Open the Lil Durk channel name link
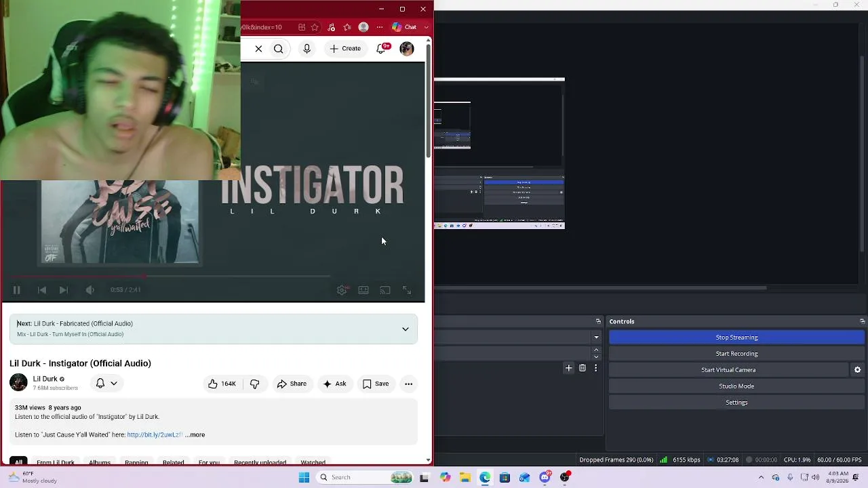 45,379
